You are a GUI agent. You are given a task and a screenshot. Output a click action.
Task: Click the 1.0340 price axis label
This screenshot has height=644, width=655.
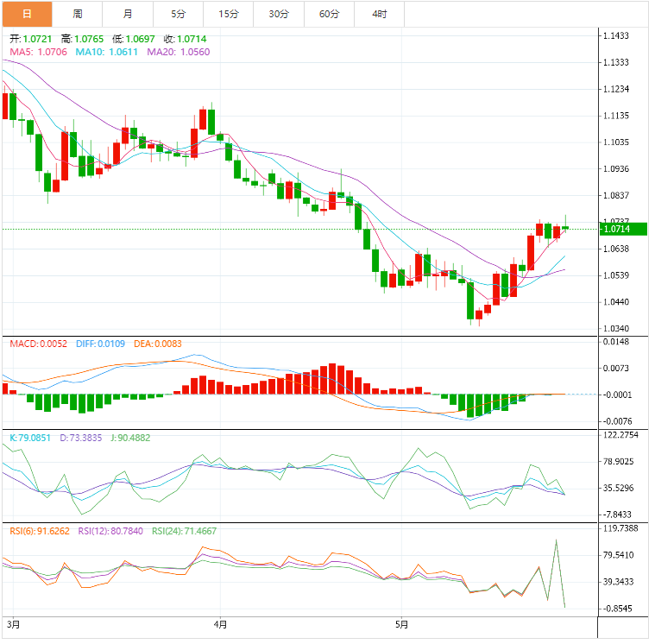click(x=615, y=329)
